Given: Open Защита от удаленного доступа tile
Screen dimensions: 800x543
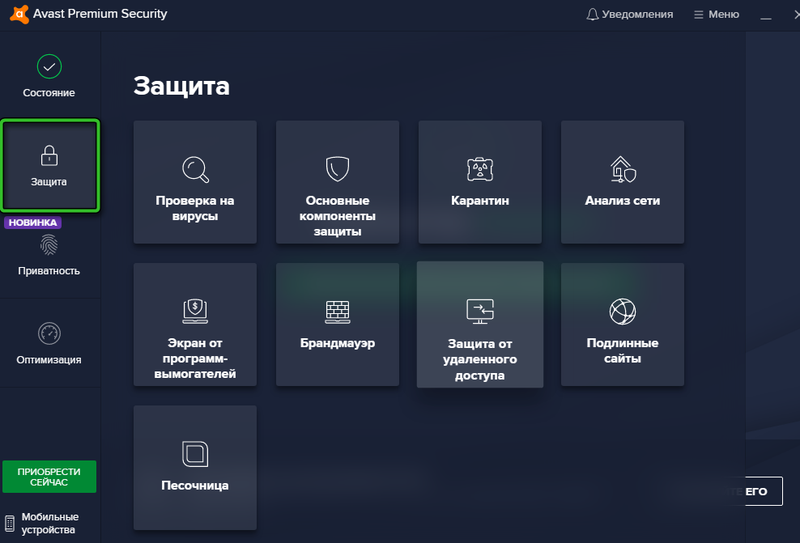Looking at the screenshot, I should point(480,325).
